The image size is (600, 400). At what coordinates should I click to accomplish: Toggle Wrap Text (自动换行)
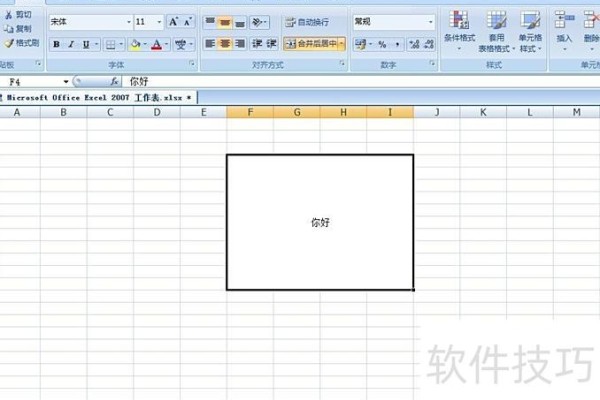[307, 22]
